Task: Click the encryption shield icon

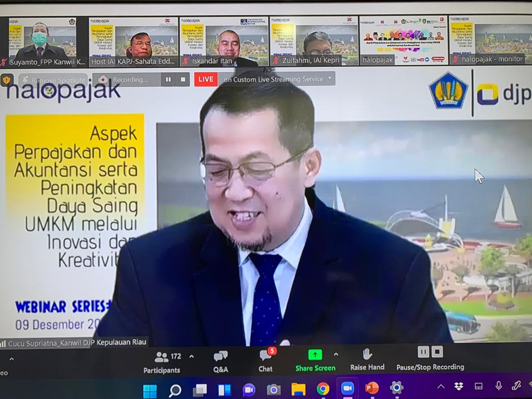Action: (x=7, y=80)
